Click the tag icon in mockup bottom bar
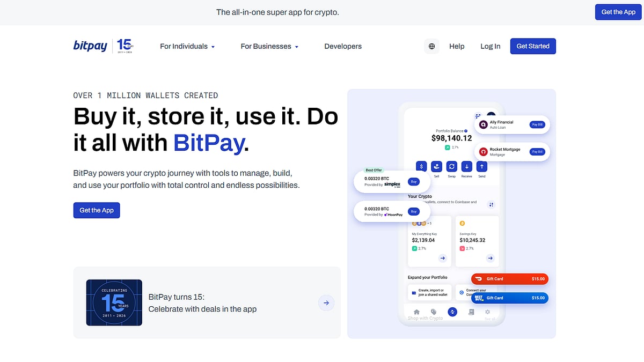Screen dimensions: 644x362 click(434, 312)
